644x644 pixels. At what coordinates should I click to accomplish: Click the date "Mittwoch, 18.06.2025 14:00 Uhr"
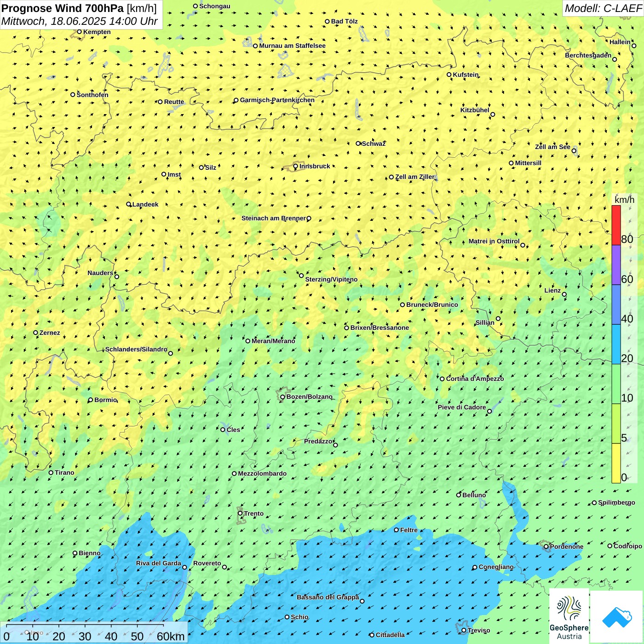click(x=80, y=22)
